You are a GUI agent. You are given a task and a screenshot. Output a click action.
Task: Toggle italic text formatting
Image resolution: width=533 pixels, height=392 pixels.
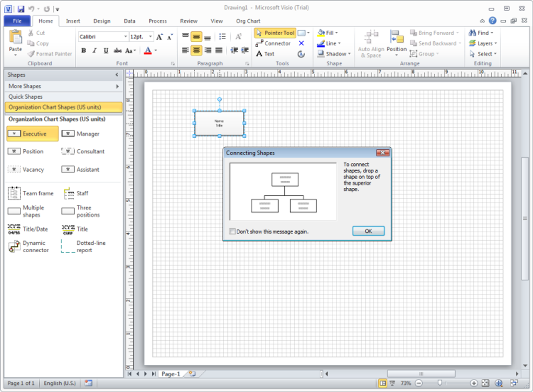click(x=95, y=51)
